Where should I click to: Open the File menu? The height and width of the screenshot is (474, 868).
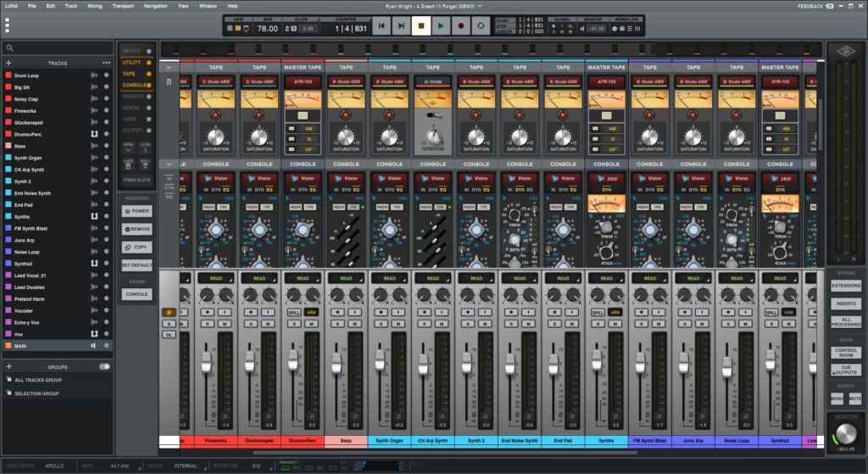pos(32,6)
